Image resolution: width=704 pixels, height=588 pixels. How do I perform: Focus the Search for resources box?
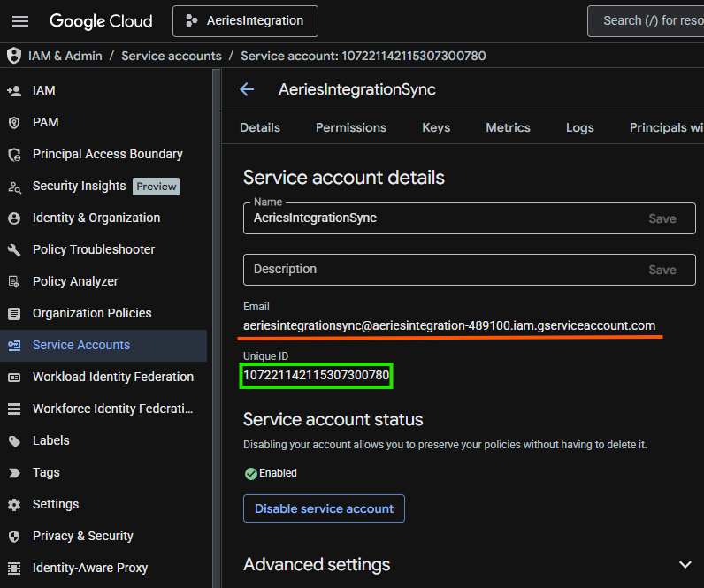pyautogui.click(x=646, y=21)
